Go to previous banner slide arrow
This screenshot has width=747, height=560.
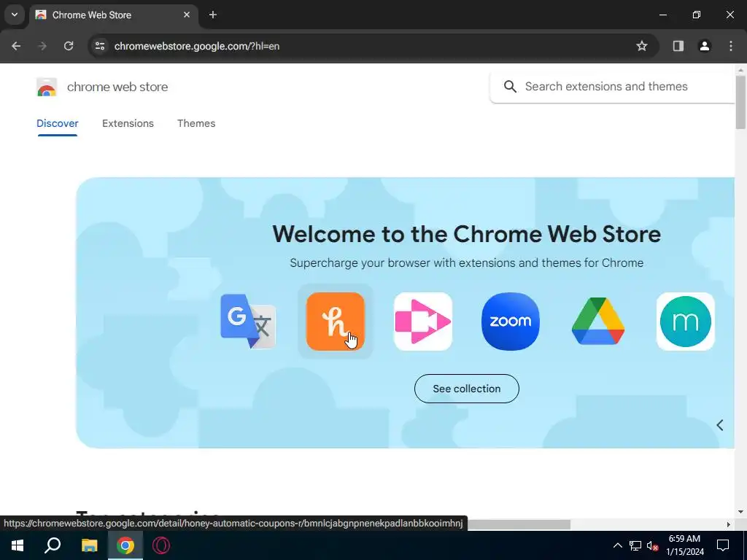720,425
